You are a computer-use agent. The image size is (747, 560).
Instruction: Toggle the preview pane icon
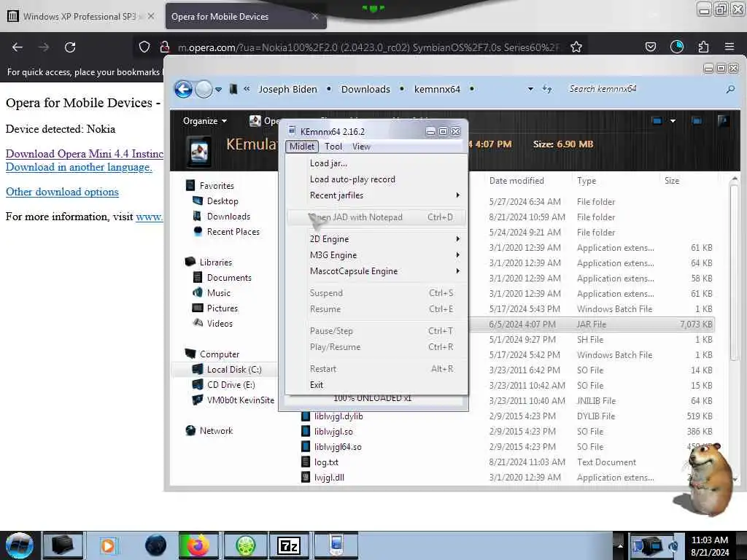click(697, 121)
